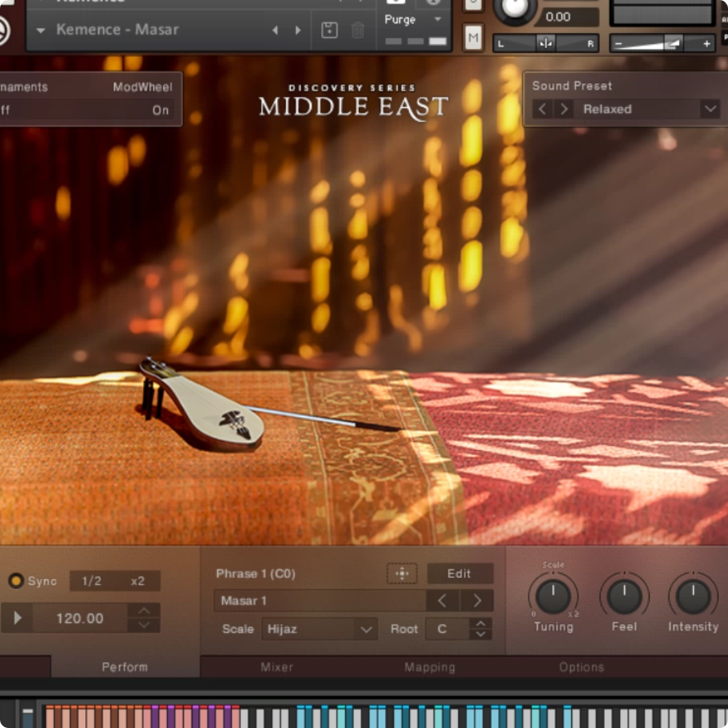This screenshot has width=728, height=728.
Task: Click the output volume slider
Action: pos(662,43)
